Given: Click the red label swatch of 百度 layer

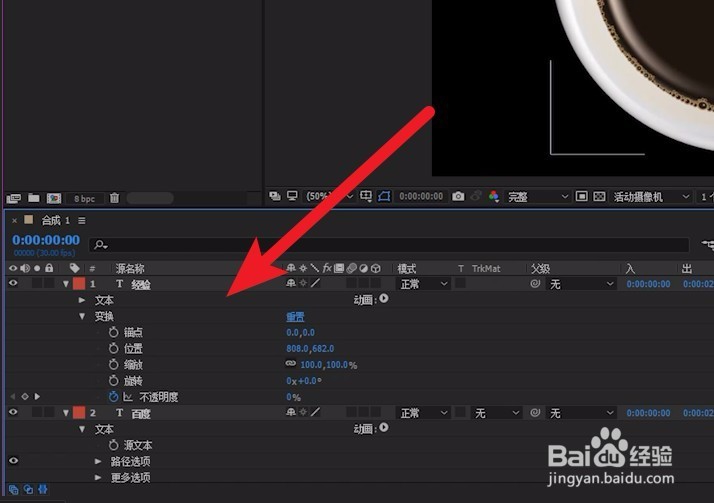Looking at the screenshot, I should (79, 413).
